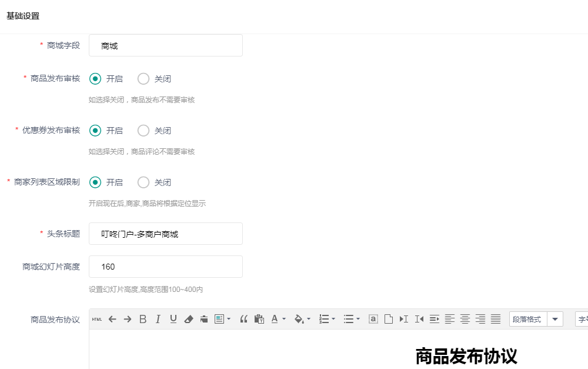Insert an unordered bullet list
588x369 pixels.
(348, 319)
